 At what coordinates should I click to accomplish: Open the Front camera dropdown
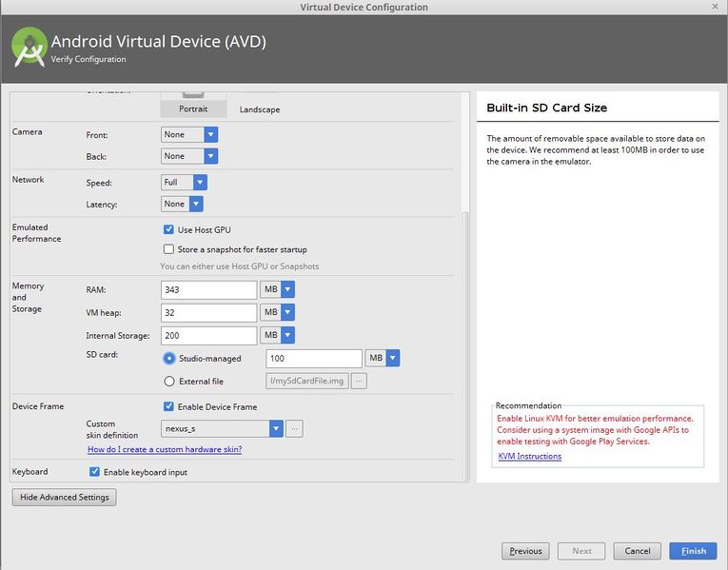click(x=189, y=134)
